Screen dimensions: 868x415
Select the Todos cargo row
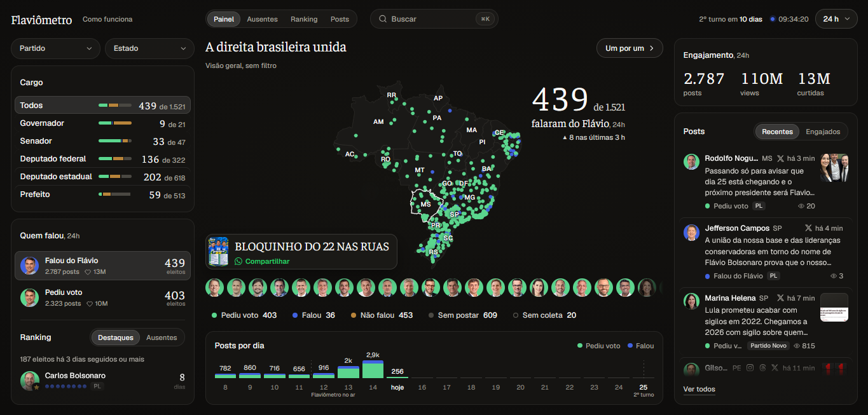[x=102, y=105]
